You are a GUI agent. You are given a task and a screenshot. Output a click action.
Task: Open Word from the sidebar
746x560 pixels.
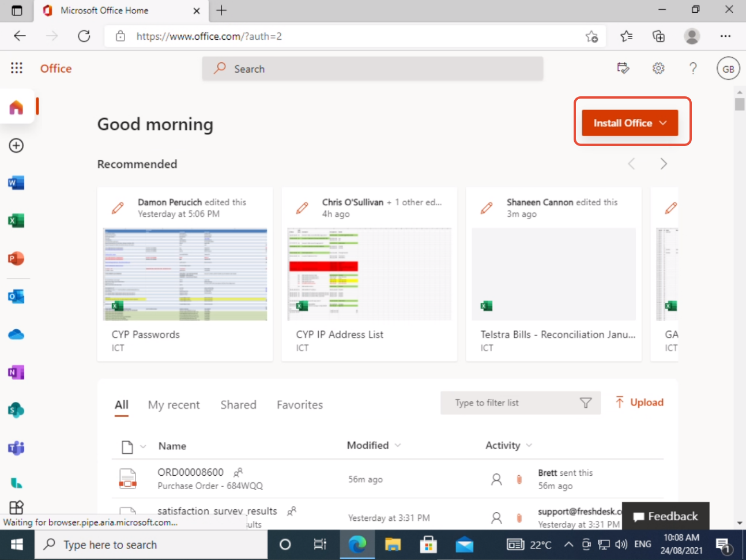16,183
